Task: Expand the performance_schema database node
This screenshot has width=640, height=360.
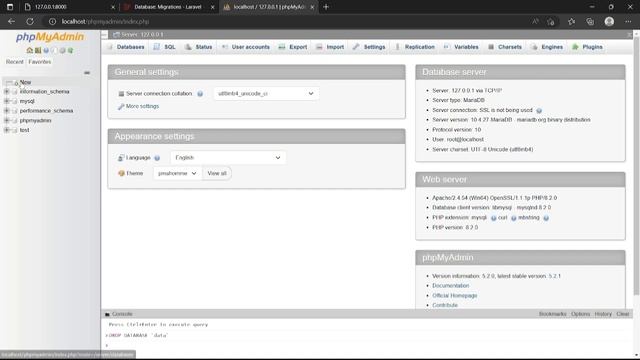Action: tap(7, 111)
